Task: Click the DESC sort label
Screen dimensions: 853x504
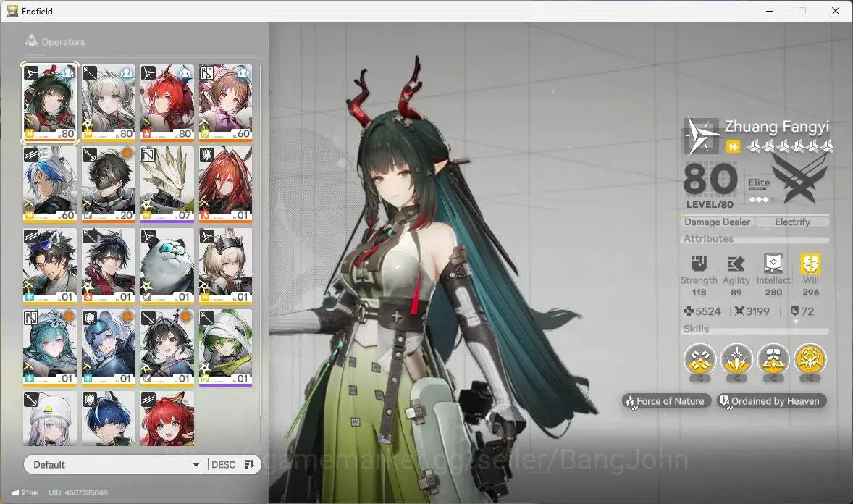Action: (x=223, y=464)
